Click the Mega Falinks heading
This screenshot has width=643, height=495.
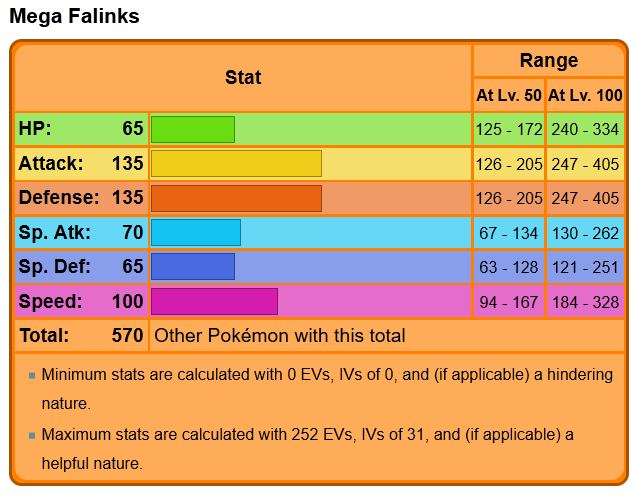[x=74, y=17]
